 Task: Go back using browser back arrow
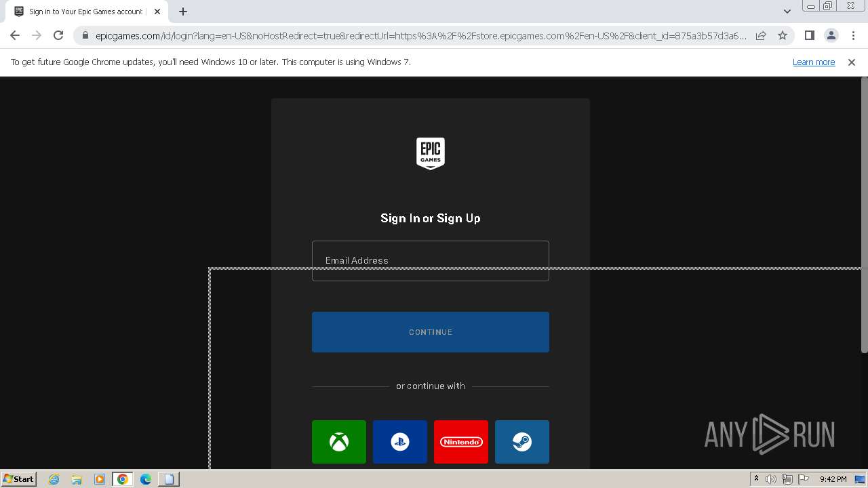click(15, 35)
